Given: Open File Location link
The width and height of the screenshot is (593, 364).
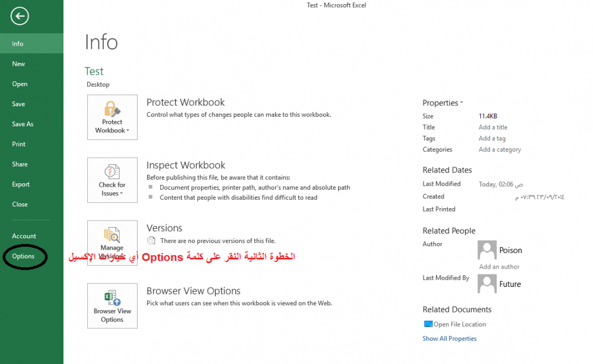Looking at the screenshot, I should coord(460,324).
